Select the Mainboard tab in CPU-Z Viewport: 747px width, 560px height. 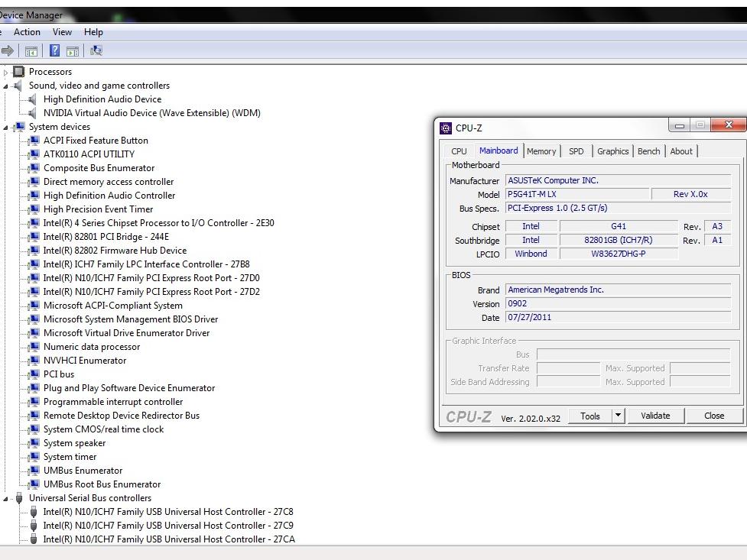pyautogui.click(x=499, y=151)
